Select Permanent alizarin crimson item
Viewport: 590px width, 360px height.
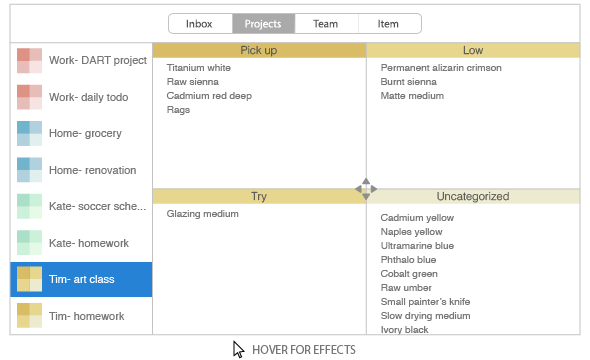click(441, 68)
